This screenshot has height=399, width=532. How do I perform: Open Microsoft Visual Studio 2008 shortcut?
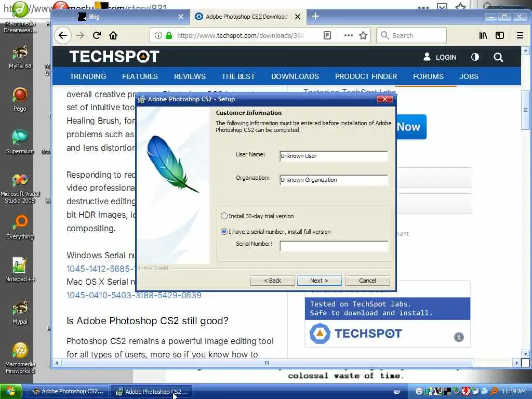click(x=20, y=188)
